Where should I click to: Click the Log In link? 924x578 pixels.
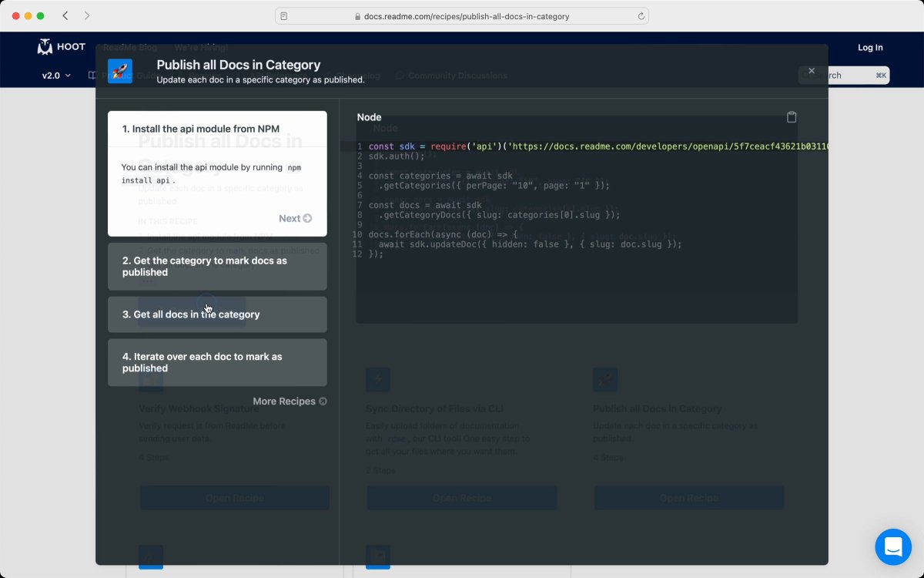(x=870, y=47)
